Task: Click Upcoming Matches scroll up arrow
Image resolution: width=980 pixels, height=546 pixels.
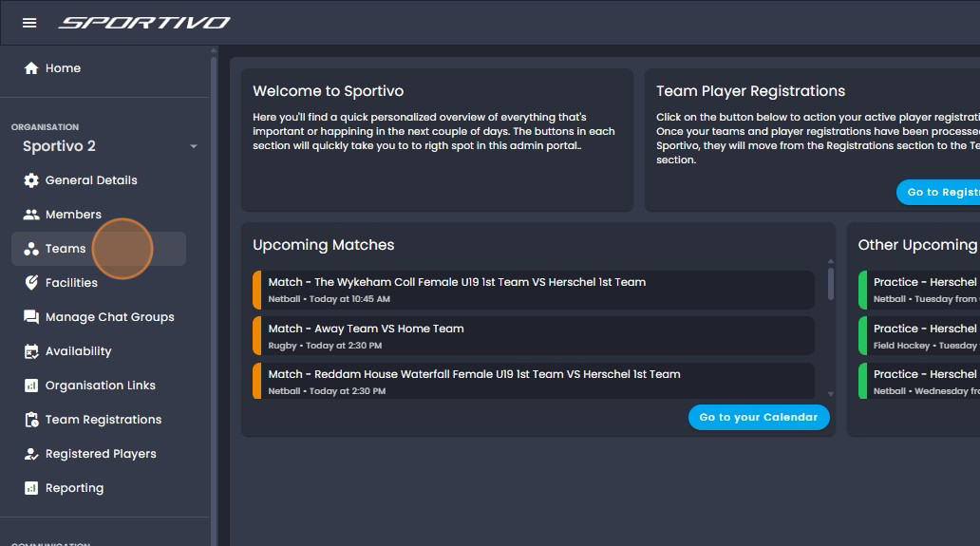Action: point(831,261)
